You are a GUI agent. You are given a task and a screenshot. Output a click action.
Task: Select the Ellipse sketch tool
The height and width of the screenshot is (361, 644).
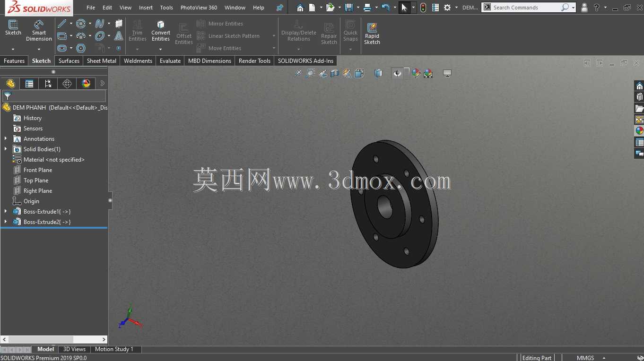(x=100, y=36)
